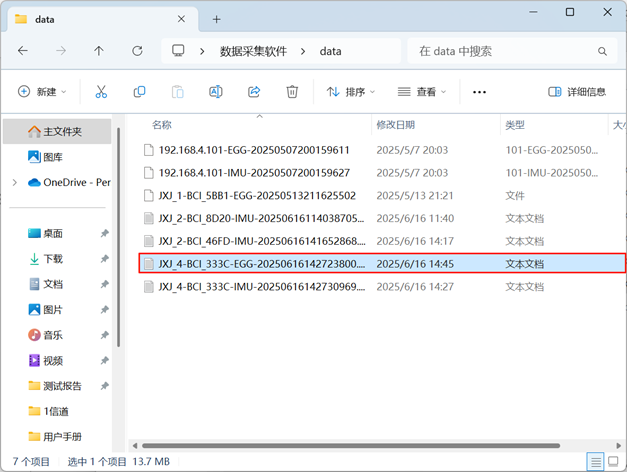Open the 排序 sort dropdown

pos(351,92)
